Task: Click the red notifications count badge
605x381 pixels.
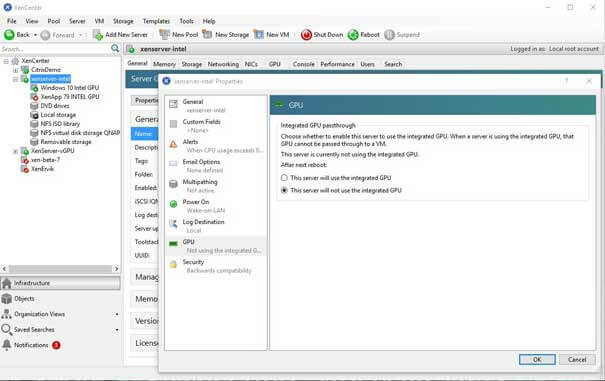Action: tap(56, 345)
